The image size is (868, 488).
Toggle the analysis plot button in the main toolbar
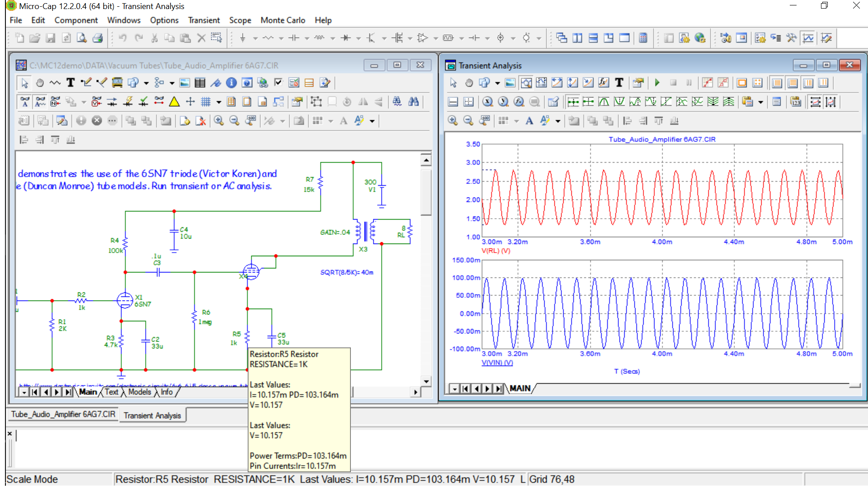pyautogui.click(x=808, y=38)
